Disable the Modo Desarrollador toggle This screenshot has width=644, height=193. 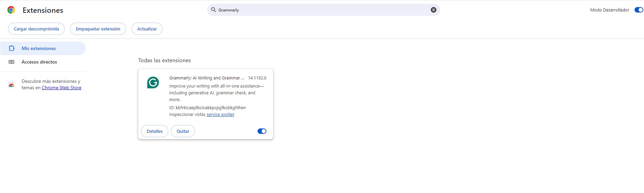pos(639,10)
